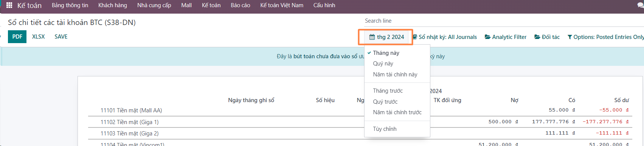Click the 500.000 ₫ debit value
The height and width of the screenshot is (146, 644).
click(x=503, y=122)
